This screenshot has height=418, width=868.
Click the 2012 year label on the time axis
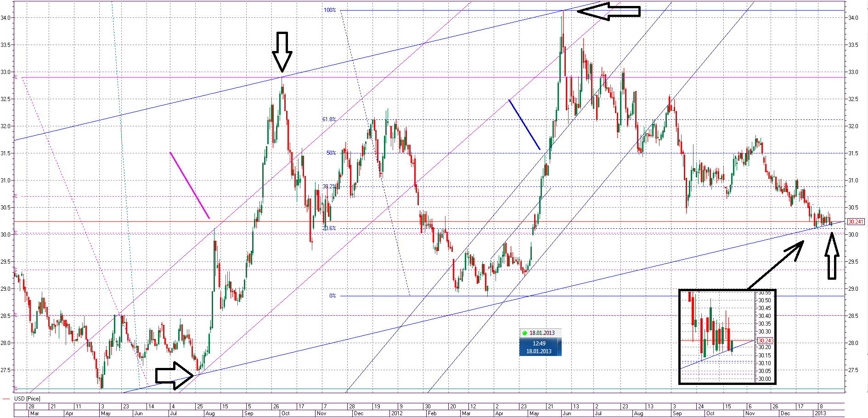[x=397, y=413]
